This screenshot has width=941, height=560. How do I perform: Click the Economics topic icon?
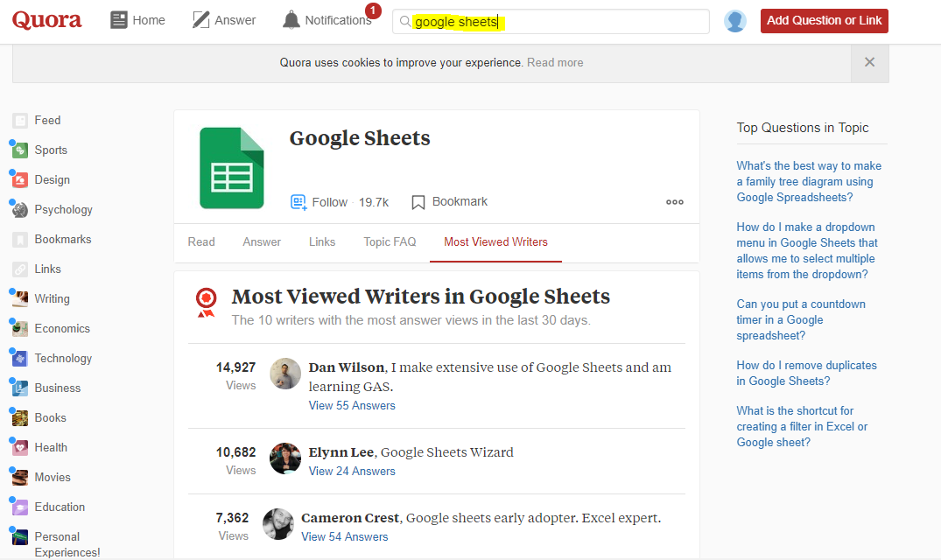point(20,329)
